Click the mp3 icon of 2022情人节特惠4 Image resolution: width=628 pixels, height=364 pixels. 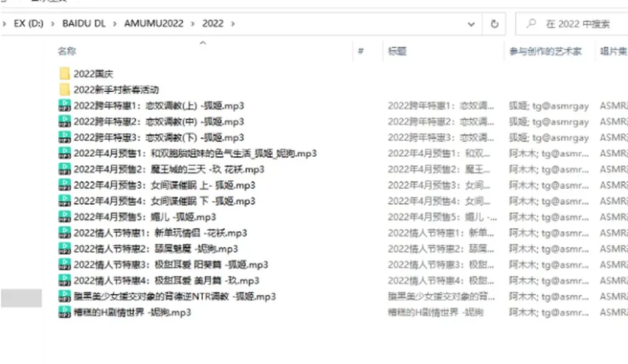click(65, 280)
